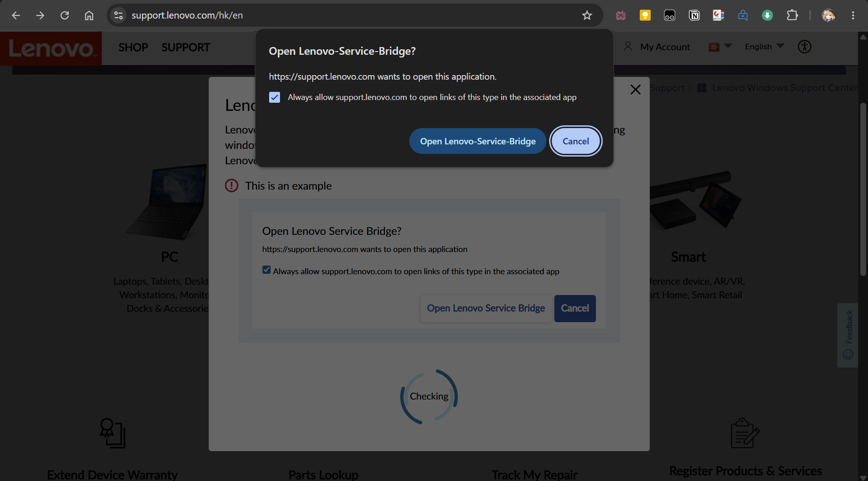The height and width of the screenshot is (481, 868).
Task: Open the Extensions puzzle menu
Action: click(x=792, y=15)
